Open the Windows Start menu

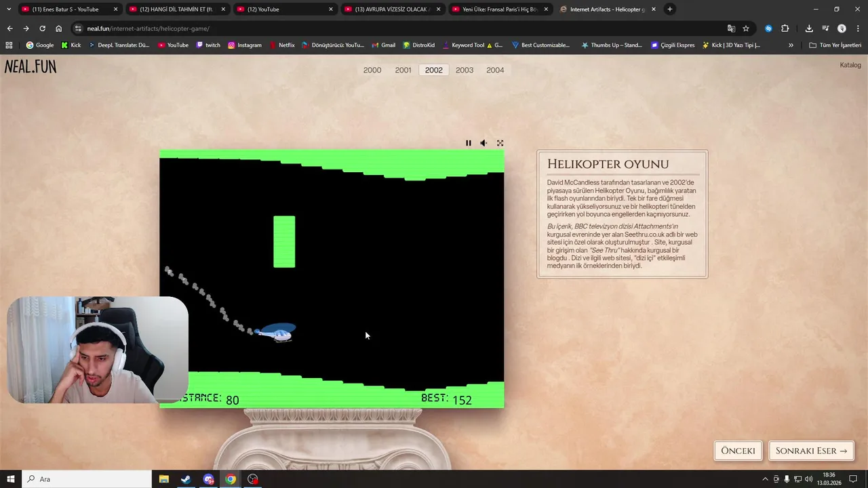coord(10,479)
